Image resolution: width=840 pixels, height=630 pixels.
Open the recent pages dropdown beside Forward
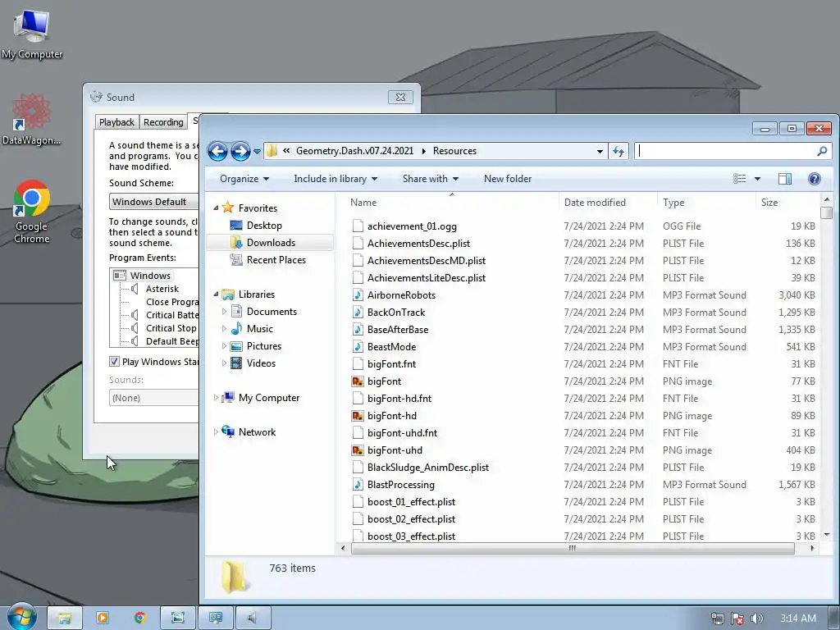tap(257, 152)
